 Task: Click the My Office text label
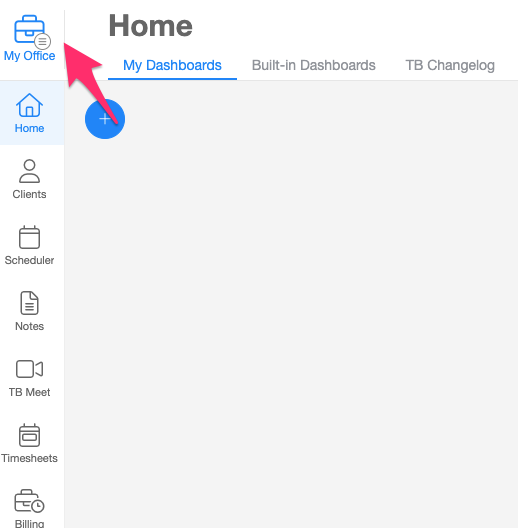pyautogui.click(x=29, y=56)
